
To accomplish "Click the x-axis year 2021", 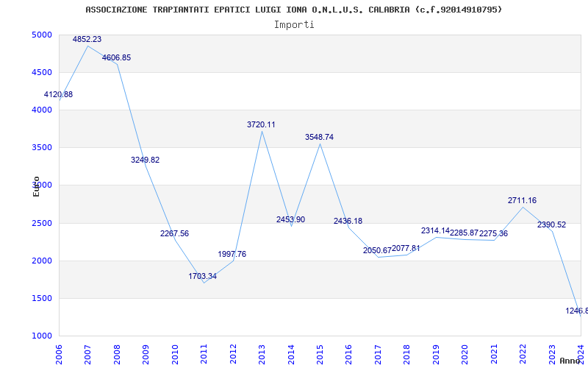I will [x=494, y=355].
